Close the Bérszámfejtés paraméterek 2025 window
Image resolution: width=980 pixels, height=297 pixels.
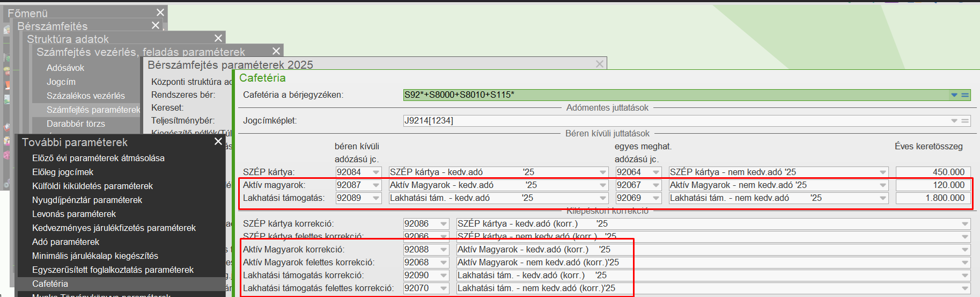[x=600, y=64]
